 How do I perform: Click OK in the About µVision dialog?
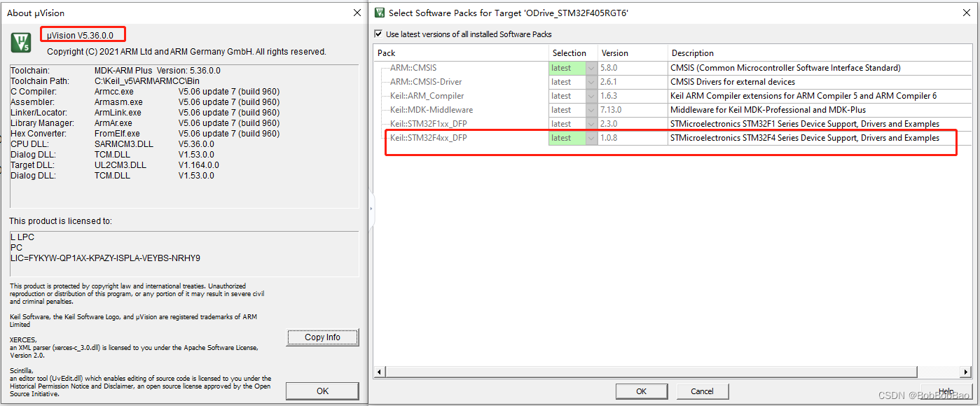coord(322,391)
